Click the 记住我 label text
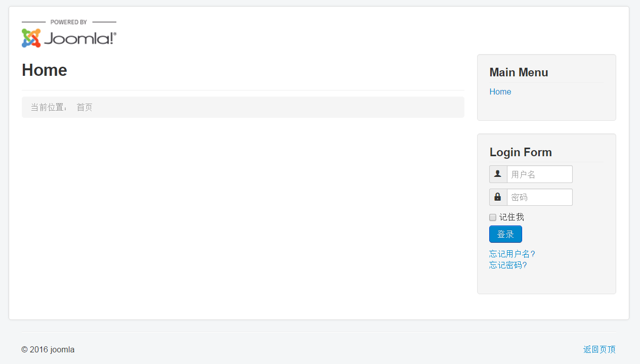This screenshot has height=364, width=640. (x=511, y=217)
